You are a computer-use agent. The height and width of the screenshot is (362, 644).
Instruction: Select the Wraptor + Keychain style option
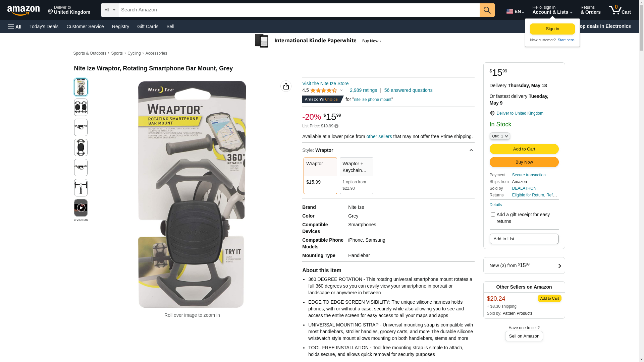click(356, 176)
